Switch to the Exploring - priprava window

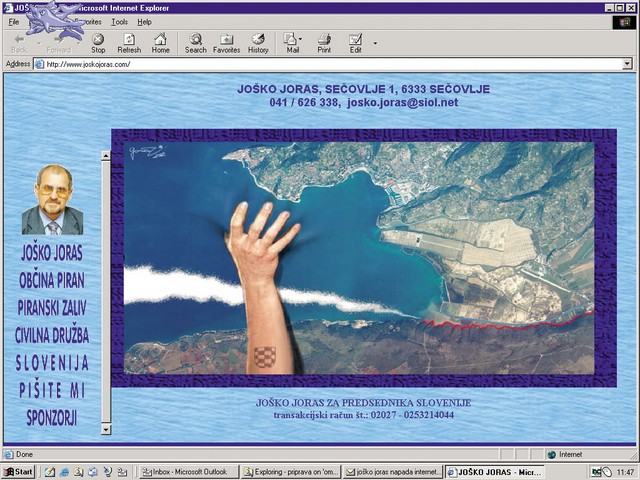click(x=290, y=472)
